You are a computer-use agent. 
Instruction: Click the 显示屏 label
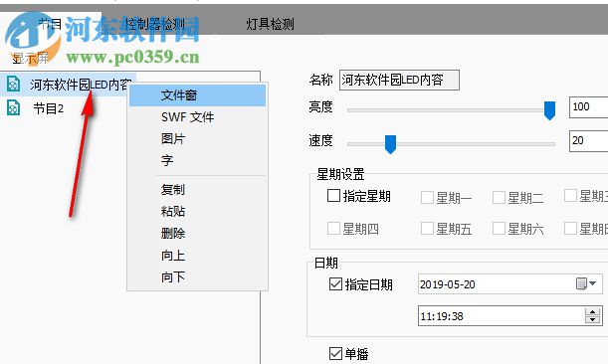(30, 59)
